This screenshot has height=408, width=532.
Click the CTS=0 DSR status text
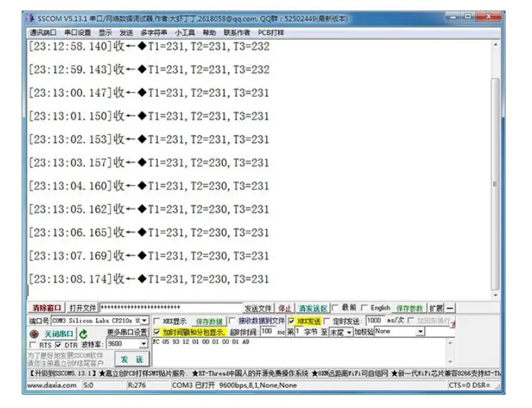[x=469, y=385]
